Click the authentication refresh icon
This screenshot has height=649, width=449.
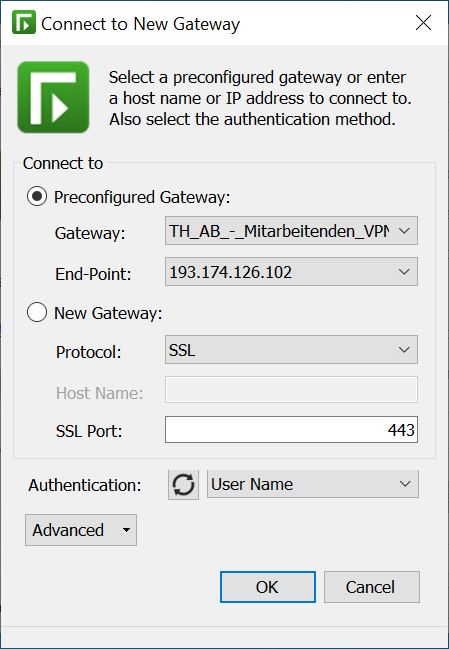[183, 484]
